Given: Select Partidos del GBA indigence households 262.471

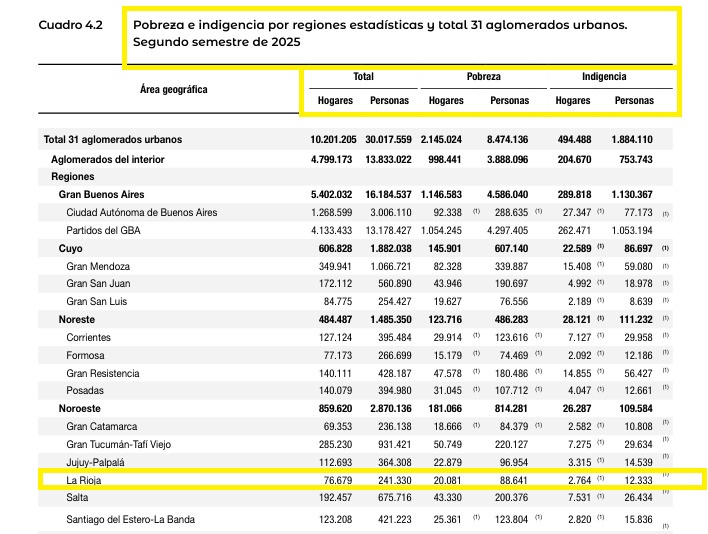Looking at the screenshot, I should [574, 230].
